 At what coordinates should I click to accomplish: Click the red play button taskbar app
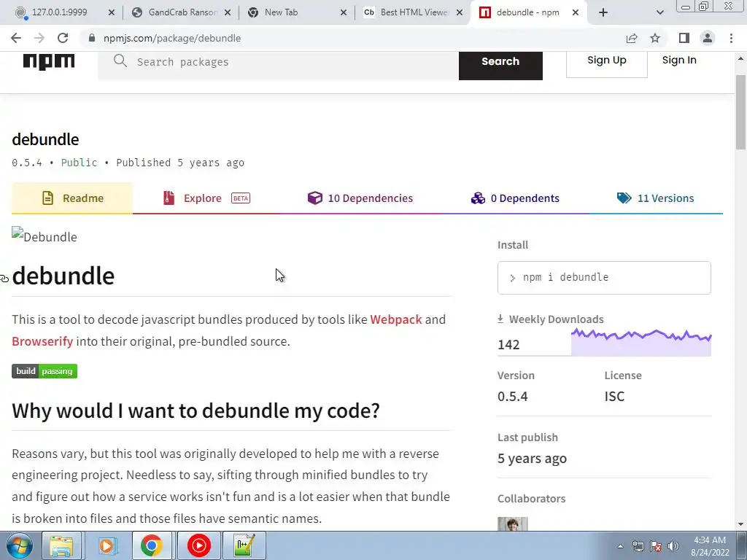click(x=198, y=545)
